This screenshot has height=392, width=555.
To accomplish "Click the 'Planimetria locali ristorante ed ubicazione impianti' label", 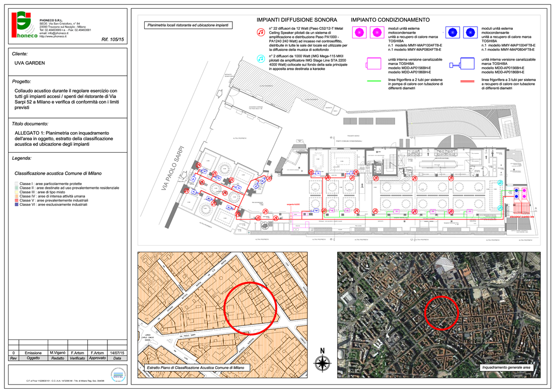I will [188, 25].
